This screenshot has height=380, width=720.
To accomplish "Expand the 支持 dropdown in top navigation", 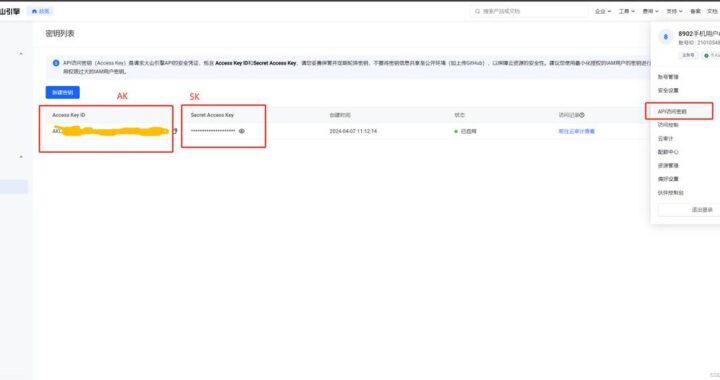I will (x=674, y=11).
